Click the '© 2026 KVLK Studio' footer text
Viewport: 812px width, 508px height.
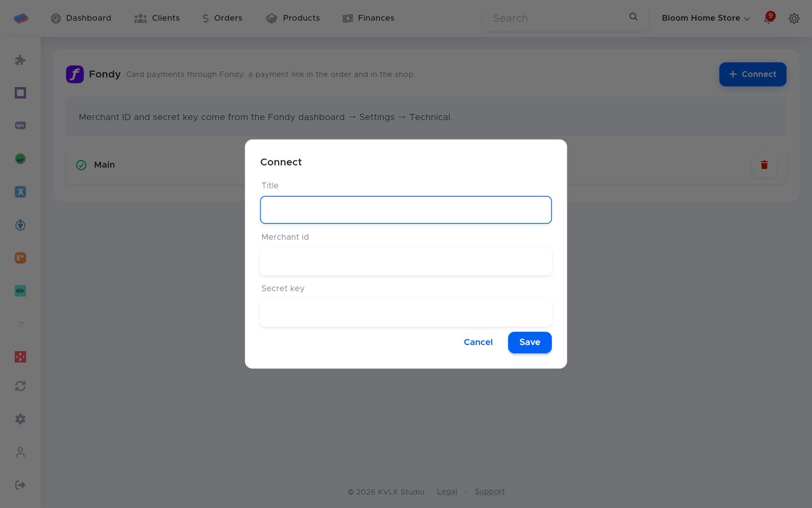point(386,492)
